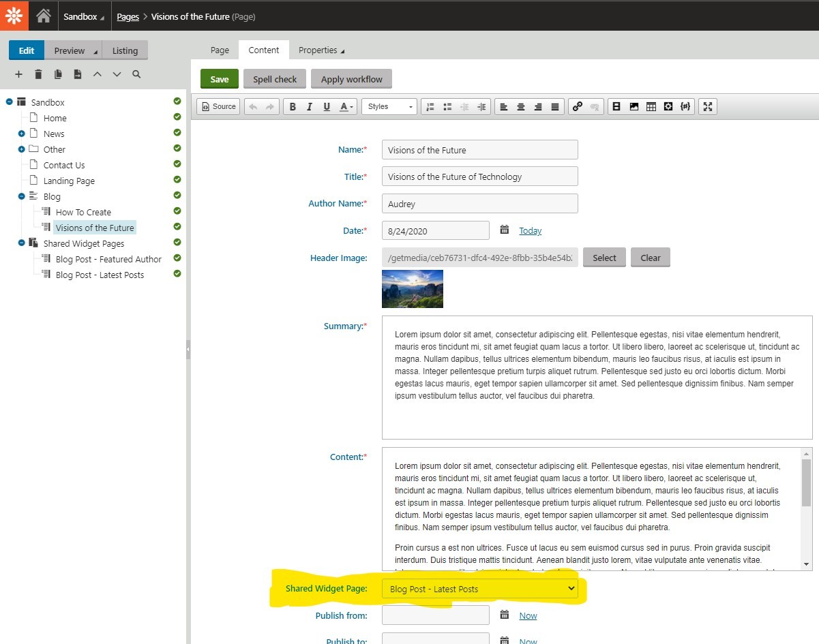
Task: Expand the News tree node
Action: point(22,134)
